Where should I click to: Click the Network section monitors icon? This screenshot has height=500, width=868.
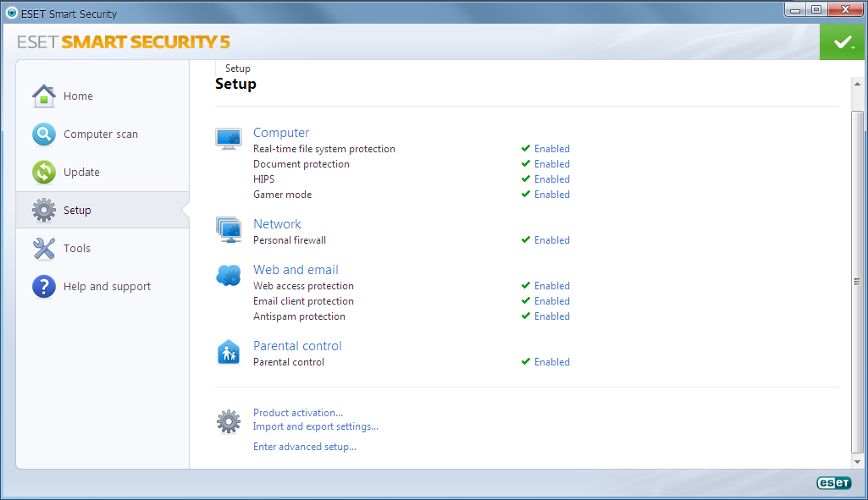coord(229,229)
